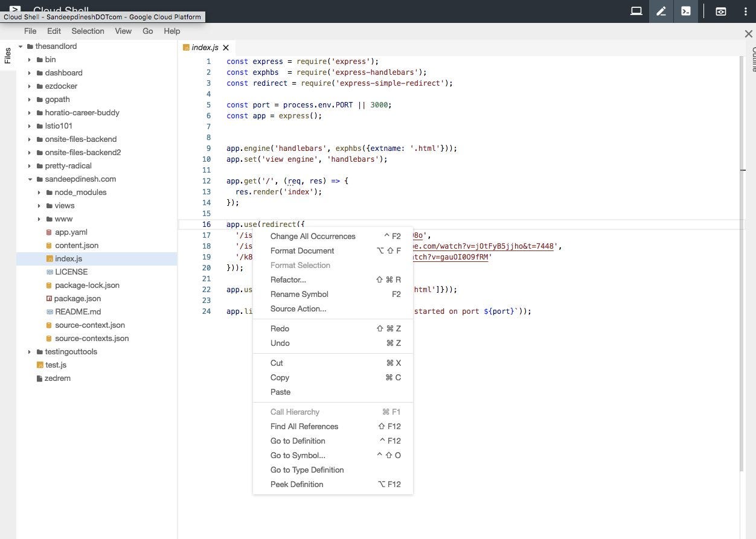
Task: Toggle the pencil code editor button
Action: click(661, 11)
